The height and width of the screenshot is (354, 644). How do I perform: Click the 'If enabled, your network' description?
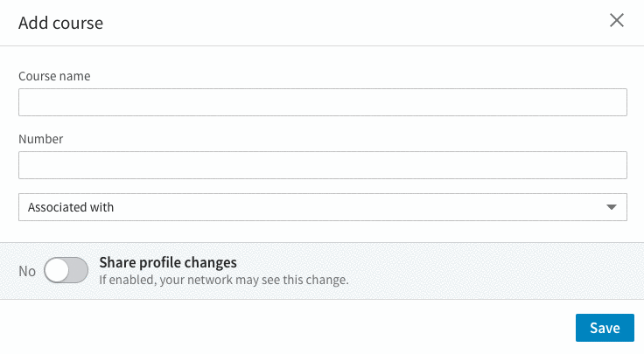223,280
